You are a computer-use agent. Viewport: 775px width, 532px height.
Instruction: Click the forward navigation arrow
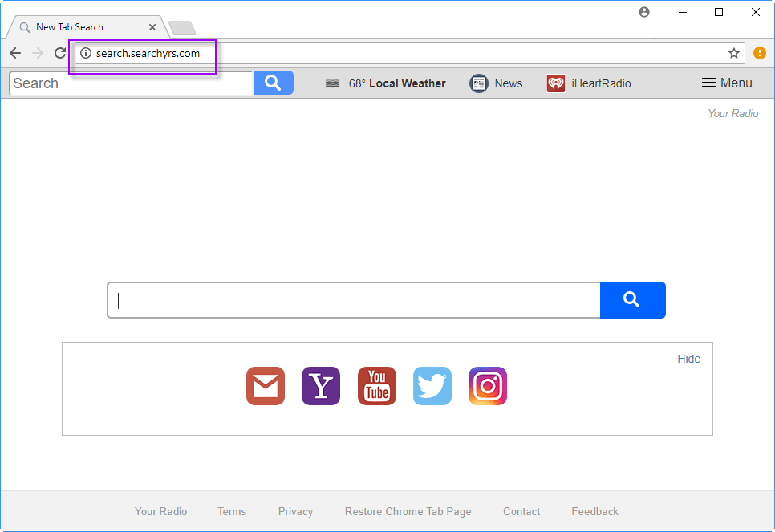pyautogui.click(x=38, y=53)
